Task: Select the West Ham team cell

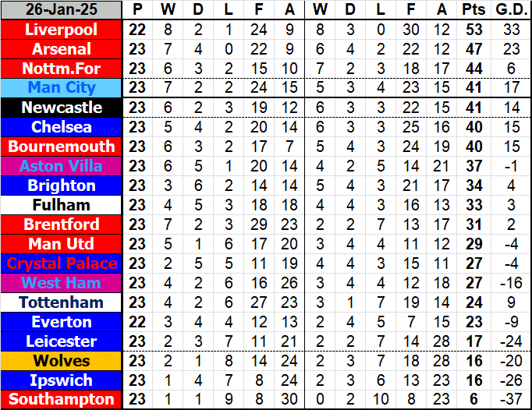Action: pyautogui.click(x=62, y=283)
